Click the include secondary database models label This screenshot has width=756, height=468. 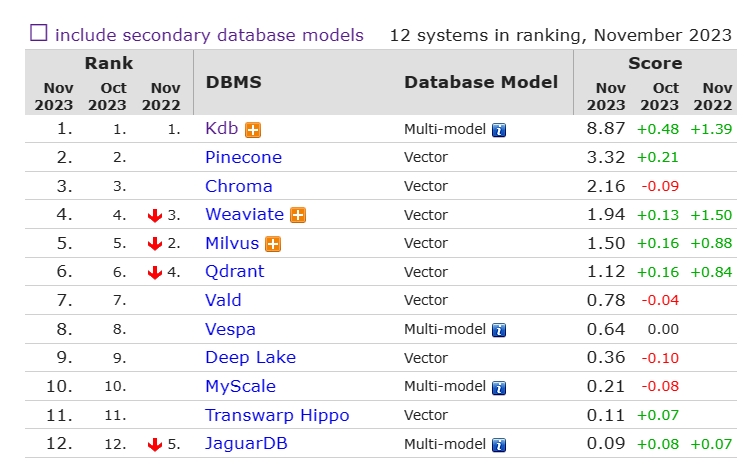pos(209,35)
